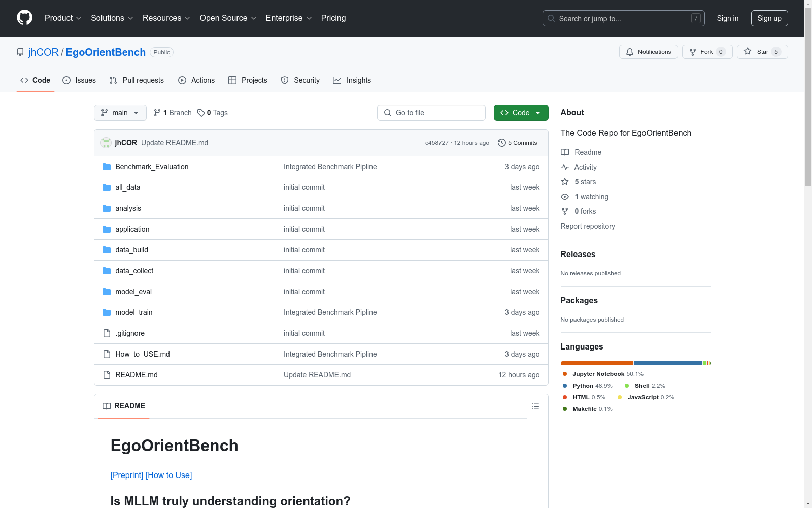Screen dimensions: 812x508
Task: Open the Pull requests tab
Action: click(x=137, y=80)
